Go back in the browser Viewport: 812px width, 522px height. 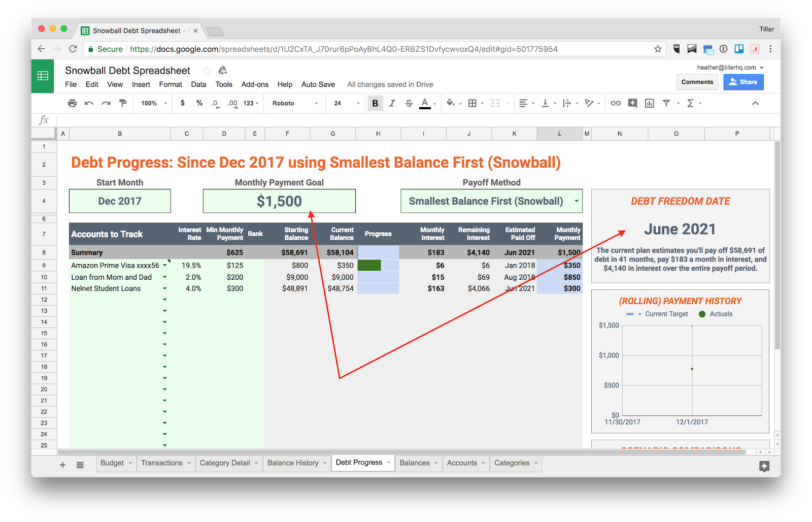(42, 49)
